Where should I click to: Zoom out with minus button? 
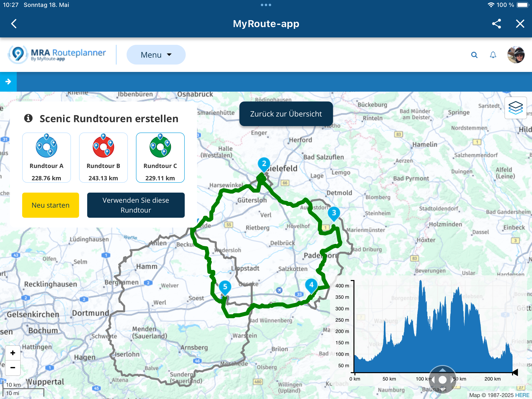click(13, 368)
